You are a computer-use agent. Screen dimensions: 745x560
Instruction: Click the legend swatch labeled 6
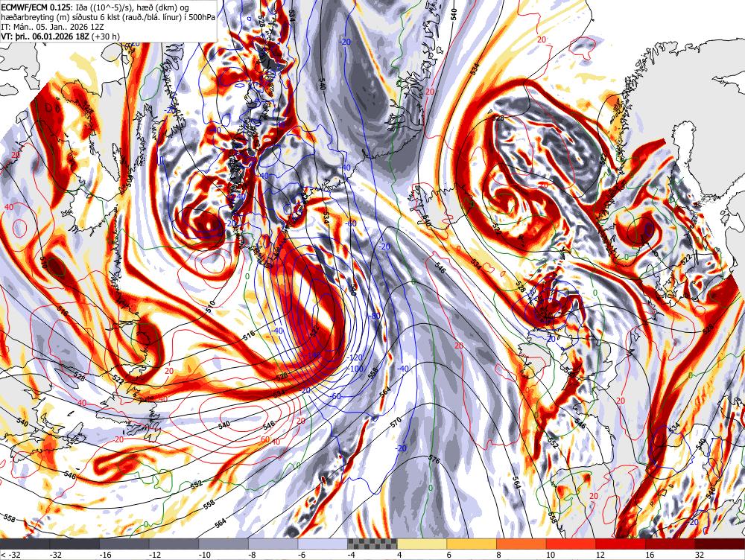pos(472,544)
